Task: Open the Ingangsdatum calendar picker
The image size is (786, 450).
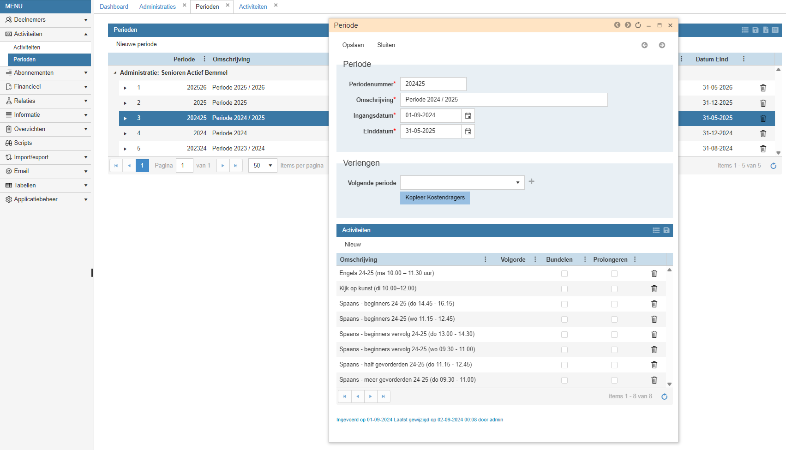Action: [467, 115]
